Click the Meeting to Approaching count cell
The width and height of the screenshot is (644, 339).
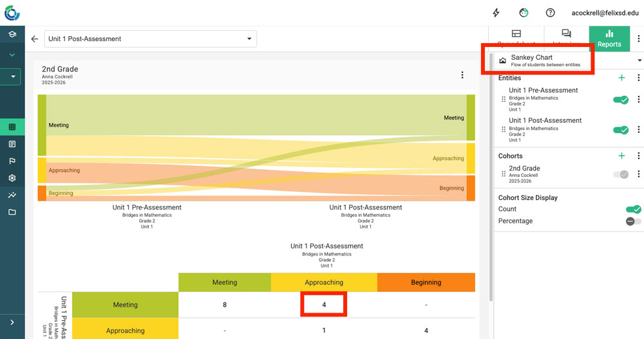point(324,305)
